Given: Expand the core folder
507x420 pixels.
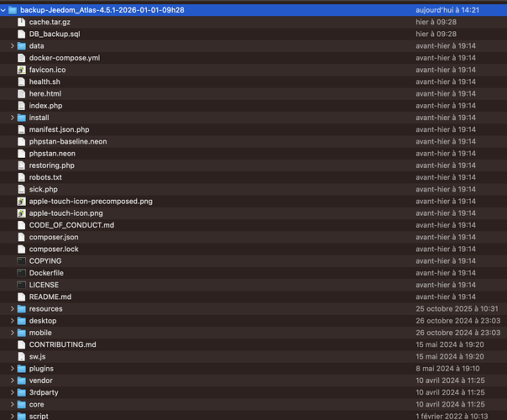Looking at the screenshot, I should (13, 405).
